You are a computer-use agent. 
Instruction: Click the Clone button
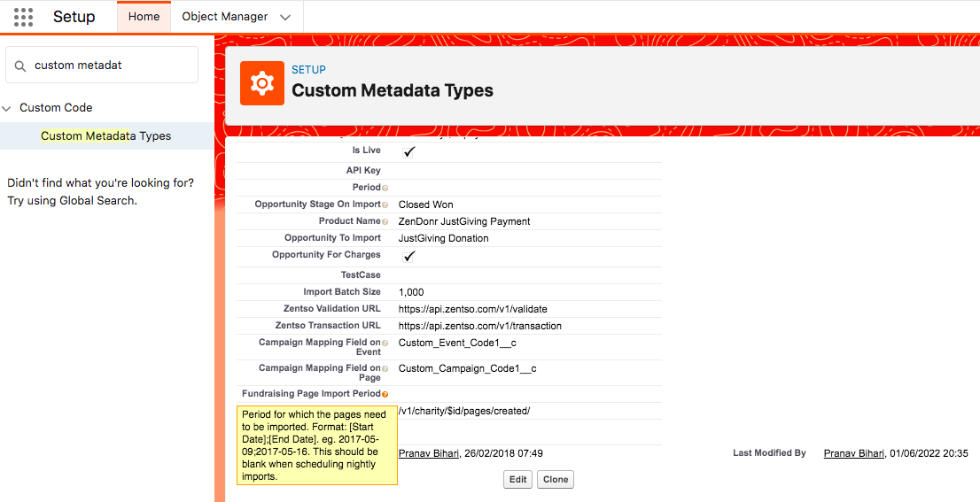pos(556,480)
